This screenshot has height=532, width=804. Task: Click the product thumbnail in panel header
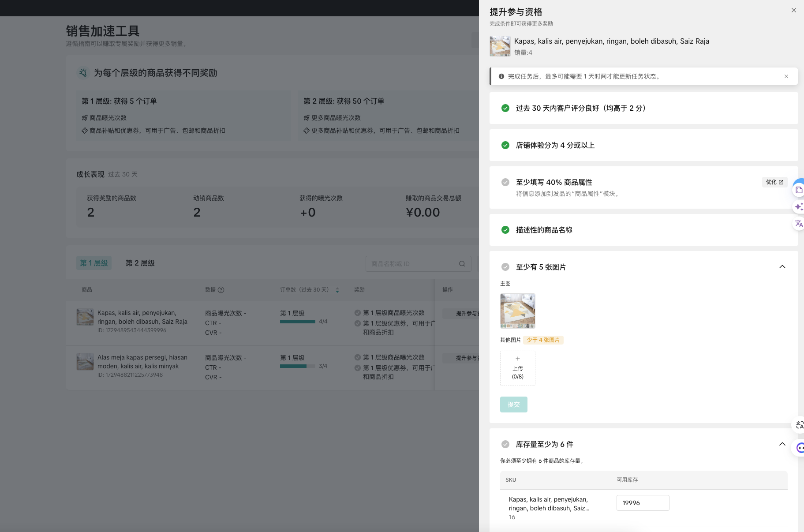coord(500,46)
